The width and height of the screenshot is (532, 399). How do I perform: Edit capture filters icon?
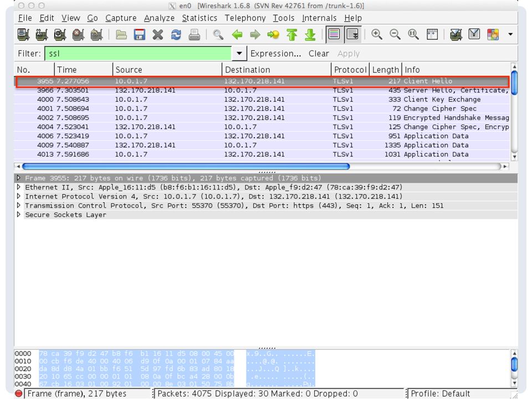(x=456, y=34)
